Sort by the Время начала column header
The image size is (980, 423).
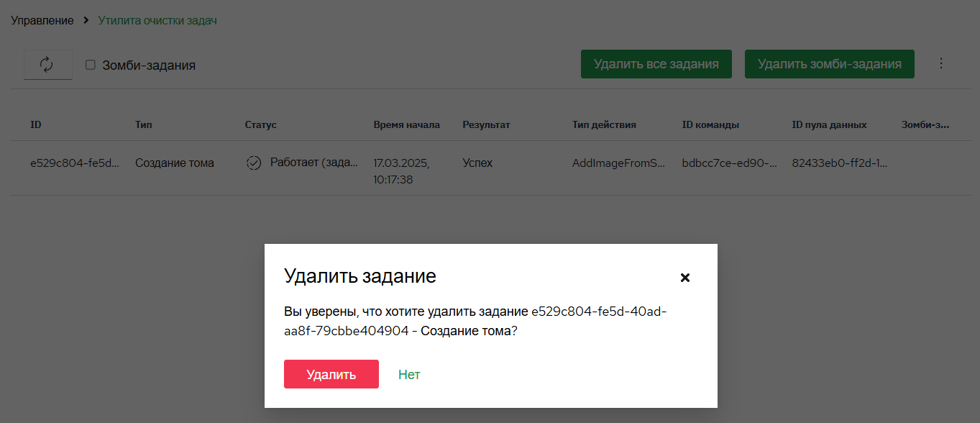click(x=407, y=124)
